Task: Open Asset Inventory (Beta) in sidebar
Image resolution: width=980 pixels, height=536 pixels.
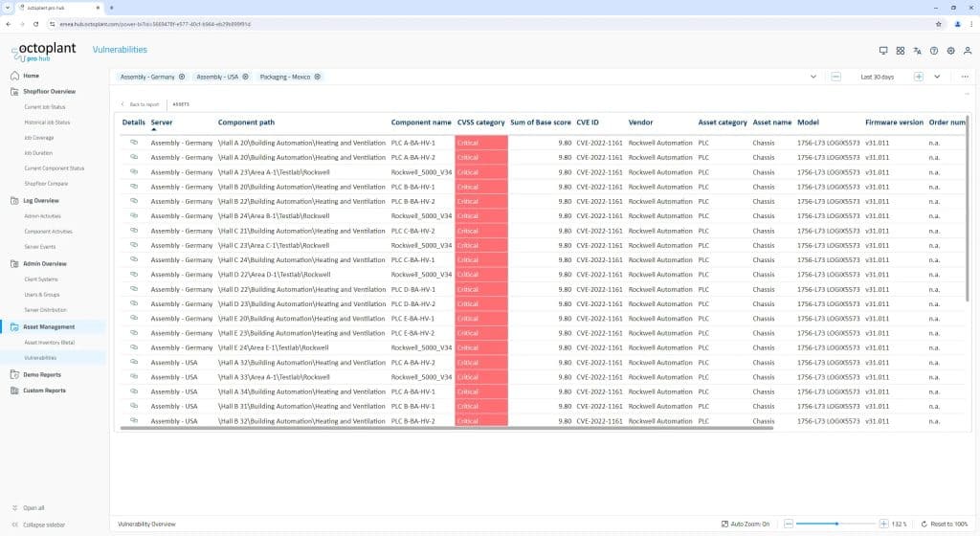Action: 49,342
